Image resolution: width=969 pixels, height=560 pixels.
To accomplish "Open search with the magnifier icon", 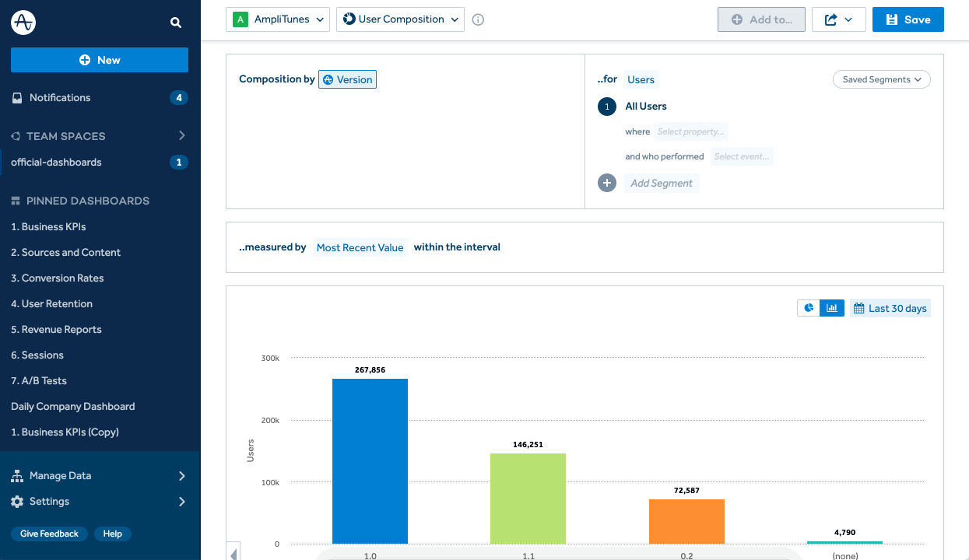I will pos(176,23).
